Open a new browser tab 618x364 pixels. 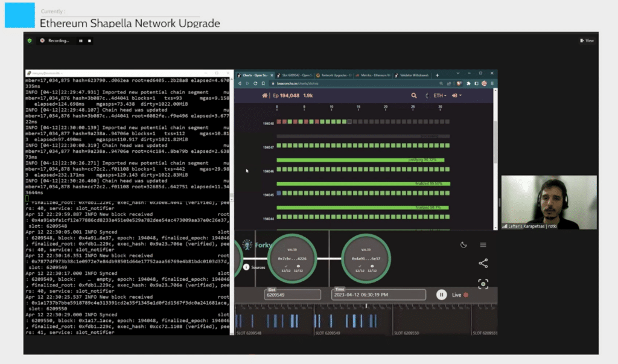tap(437, 75)
